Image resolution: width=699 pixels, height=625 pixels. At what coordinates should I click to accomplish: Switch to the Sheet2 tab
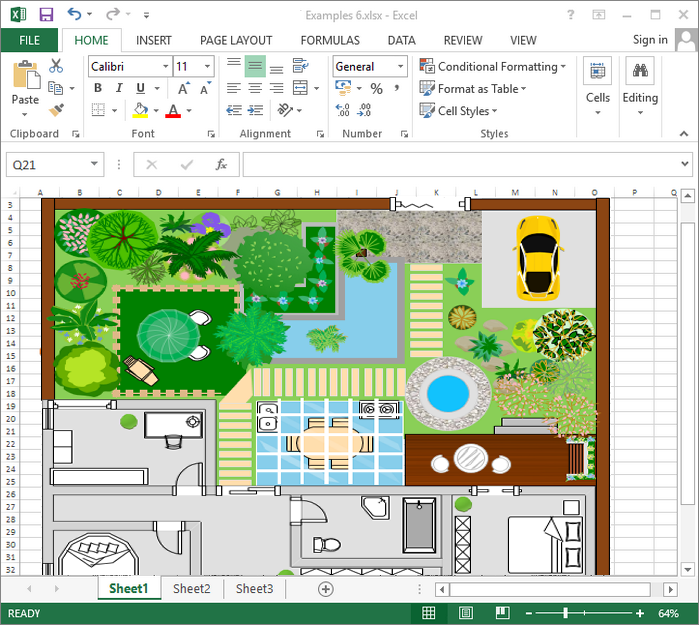pos(191,589)
